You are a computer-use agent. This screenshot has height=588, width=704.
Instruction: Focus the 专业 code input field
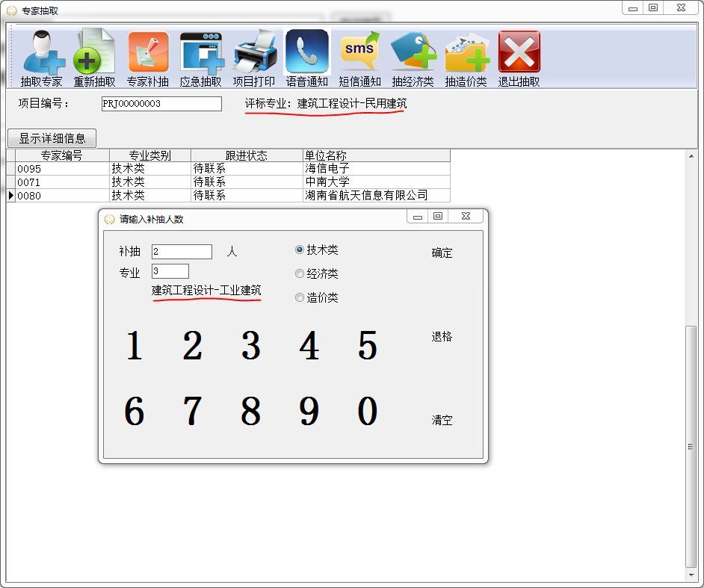[x=170, y=271]
